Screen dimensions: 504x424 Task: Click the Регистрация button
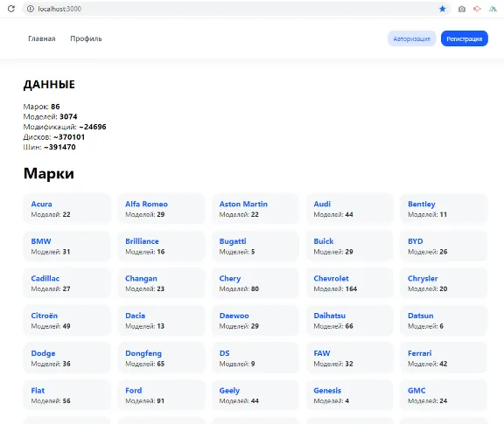[465, 38]
